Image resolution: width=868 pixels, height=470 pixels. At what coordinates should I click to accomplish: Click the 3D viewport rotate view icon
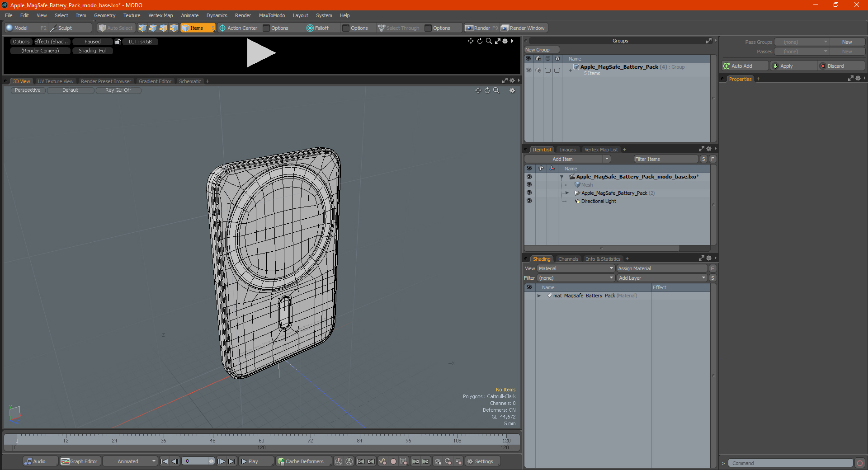tap(487, 90)
